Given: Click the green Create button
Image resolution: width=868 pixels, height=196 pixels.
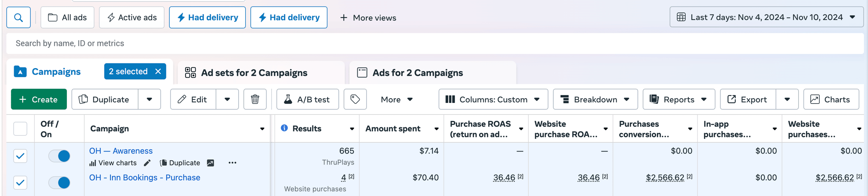Looking at the screenshot, I should [39, 99].
